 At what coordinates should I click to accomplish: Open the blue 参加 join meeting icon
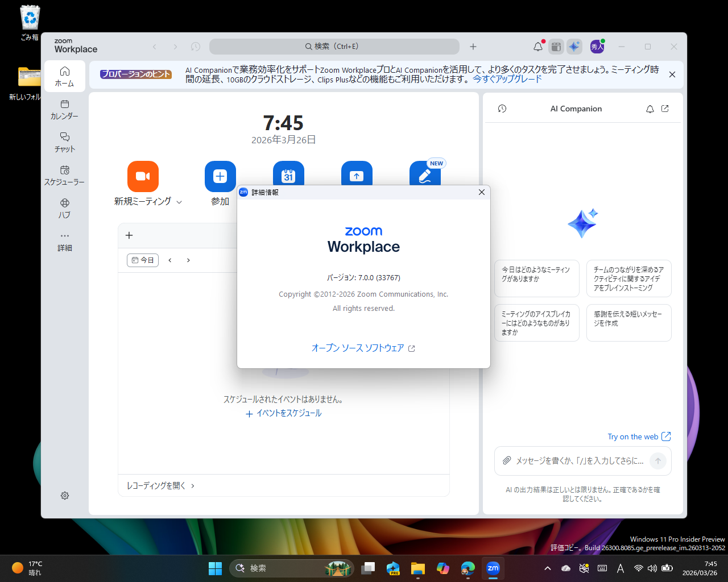click(220, 176)
